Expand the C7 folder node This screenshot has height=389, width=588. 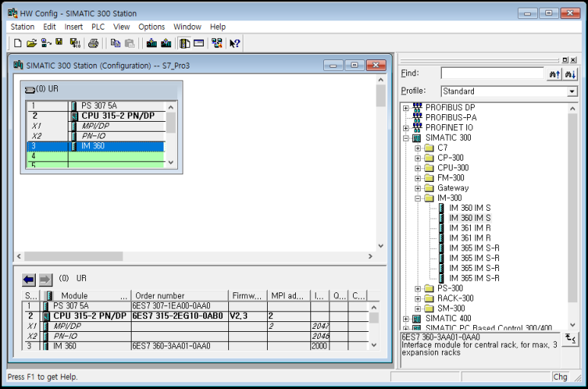point(418,148)
